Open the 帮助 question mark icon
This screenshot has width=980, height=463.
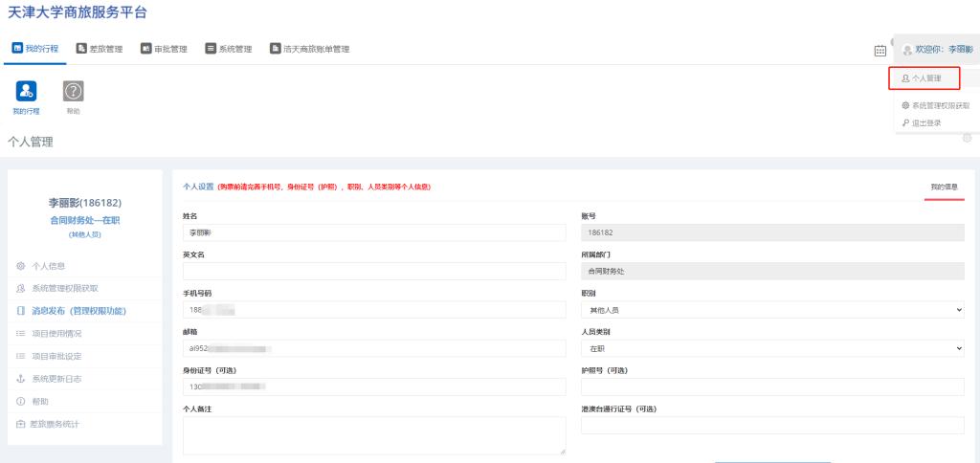coord(74,91)
